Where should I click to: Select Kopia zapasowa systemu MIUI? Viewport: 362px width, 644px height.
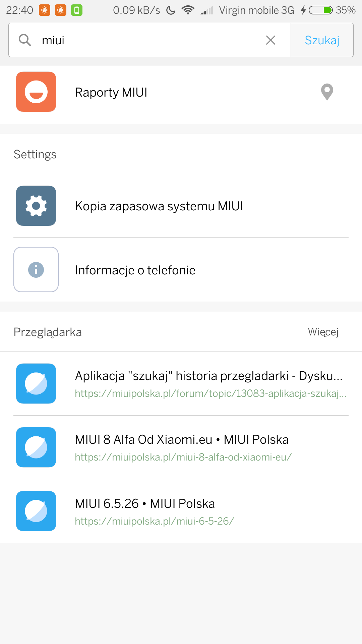tap(159, 206)
